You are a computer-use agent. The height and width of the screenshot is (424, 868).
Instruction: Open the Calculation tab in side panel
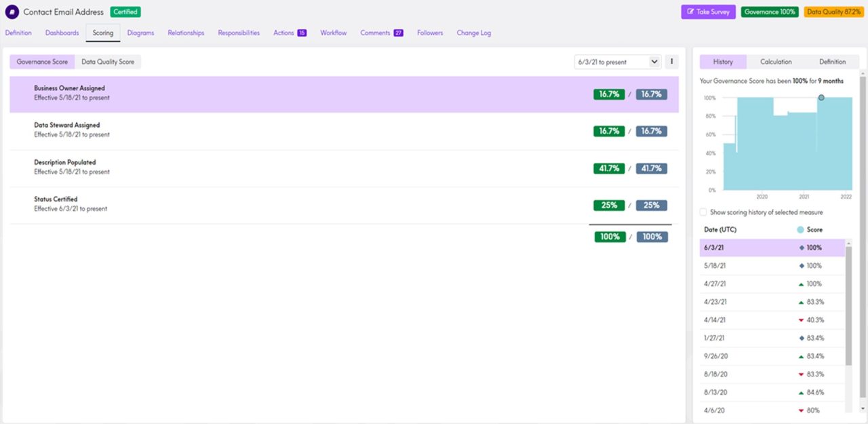[x=776, y=62]
